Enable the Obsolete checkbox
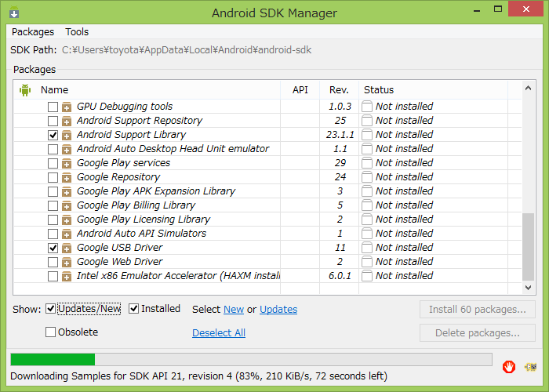 51,332
